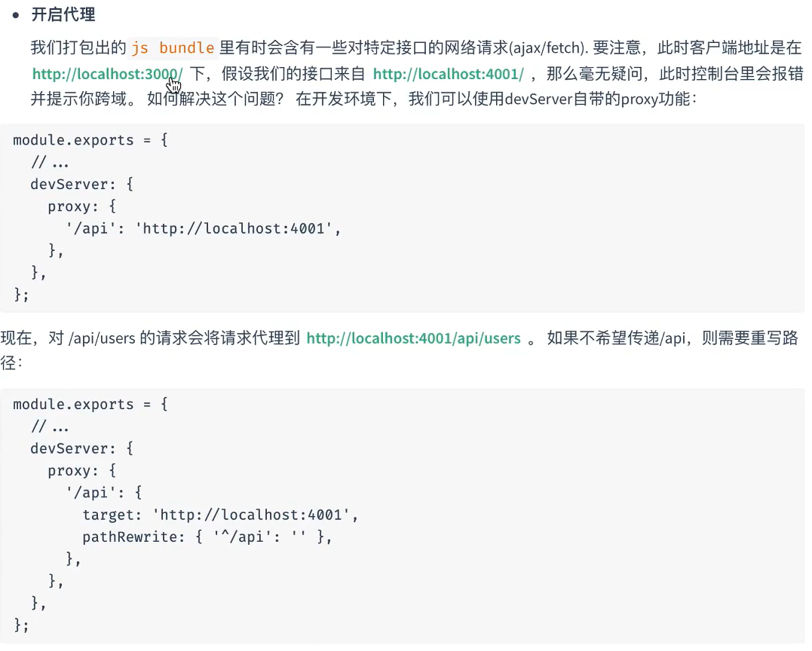Image resolution: width=812 pixels, height=651 pixels.
Task: Click the '// ...' comment in second block
Action: [x=50, y=426]
